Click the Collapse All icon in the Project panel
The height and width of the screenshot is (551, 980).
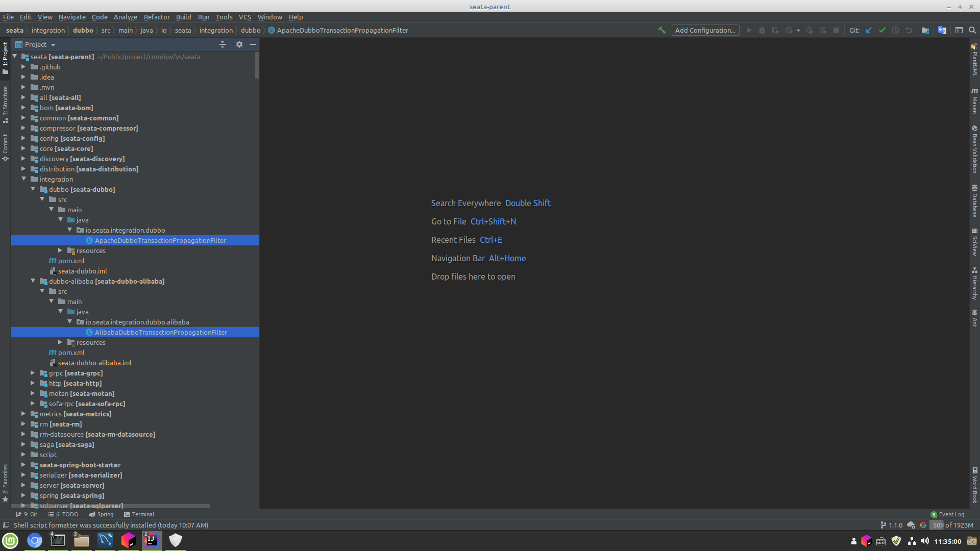coord(223,44)
